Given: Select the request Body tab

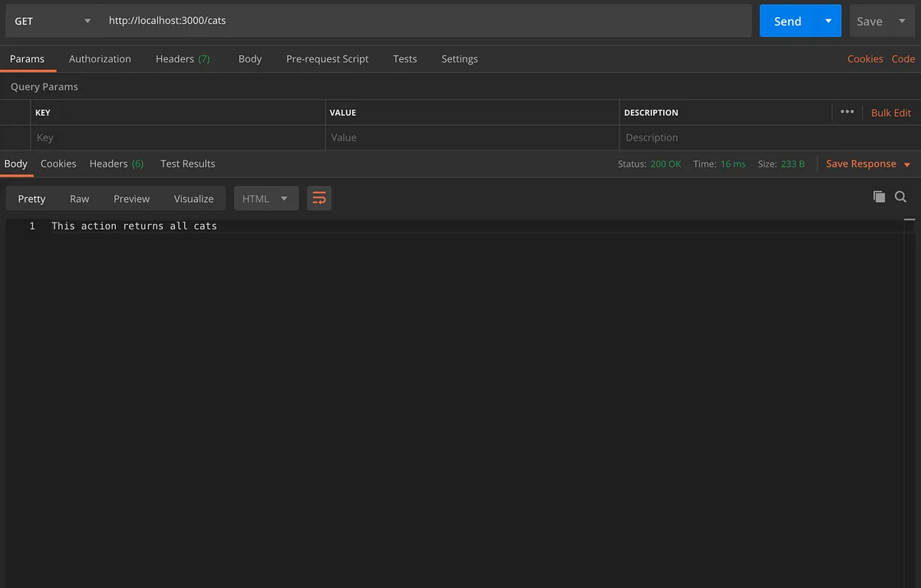Looking at the screenshot, I should (x=250, y=59).
